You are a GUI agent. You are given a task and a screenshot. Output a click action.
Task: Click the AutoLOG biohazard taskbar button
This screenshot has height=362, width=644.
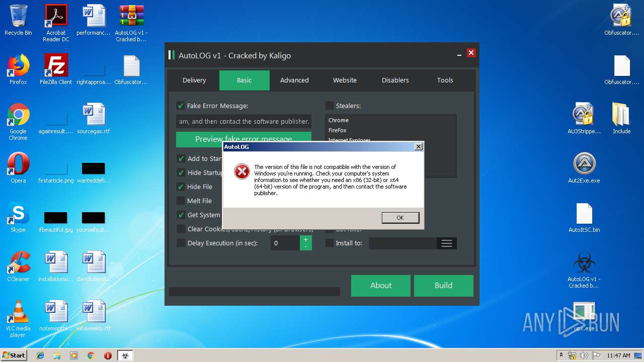[x=125, y=355]
